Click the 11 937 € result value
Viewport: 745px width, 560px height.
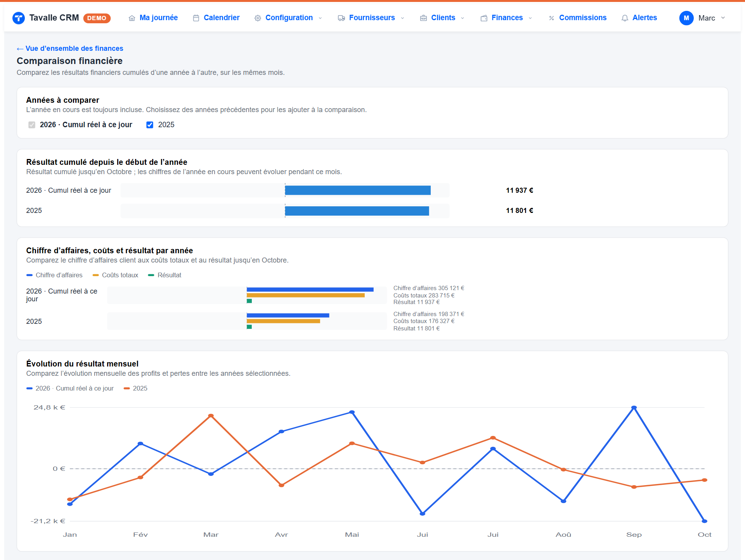(520, 190)
